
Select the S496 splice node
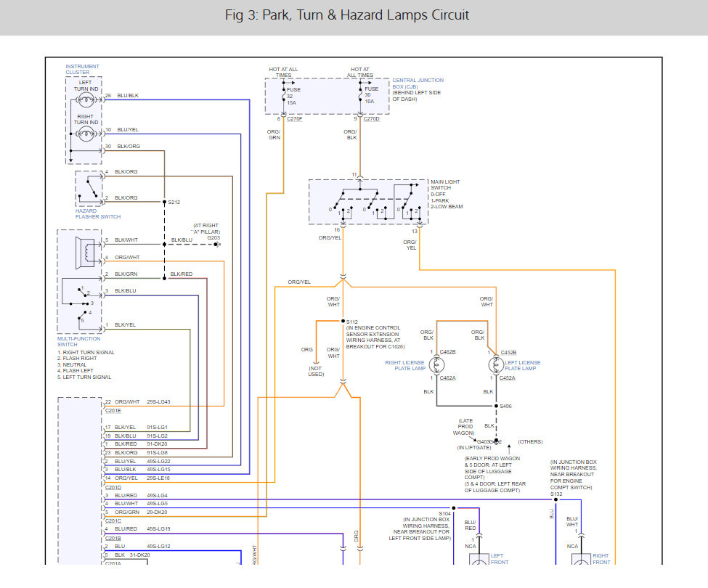click(506, 407)
